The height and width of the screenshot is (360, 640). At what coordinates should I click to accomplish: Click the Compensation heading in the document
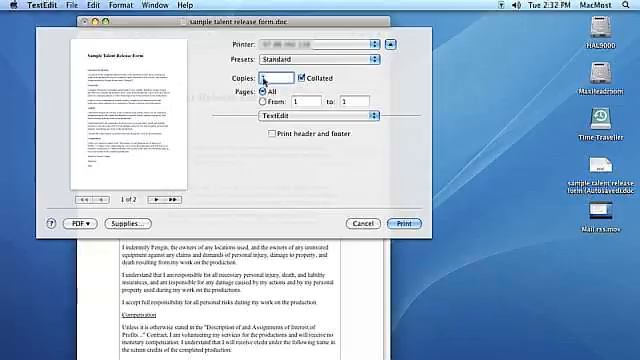pos(139,315)
